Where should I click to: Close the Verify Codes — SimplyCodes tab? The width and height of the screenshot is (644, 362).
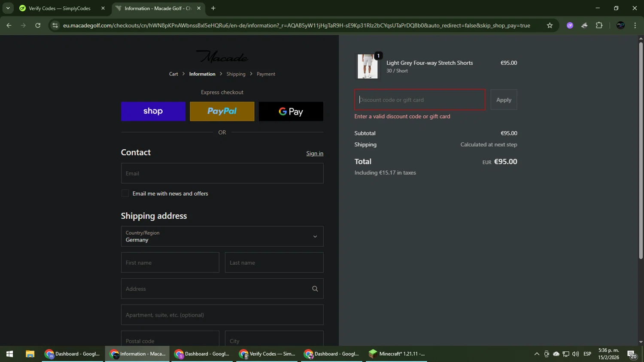point(103,8)
